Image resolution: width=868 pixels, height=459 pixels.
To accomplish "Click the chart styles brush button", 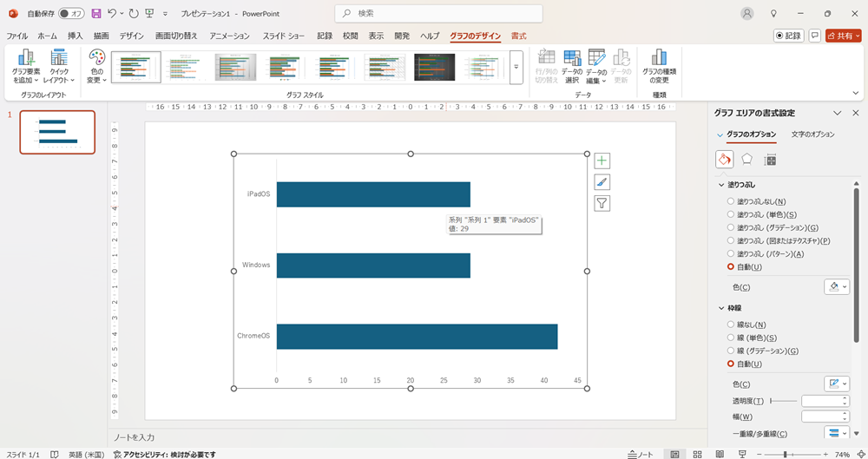I will 602,182.
